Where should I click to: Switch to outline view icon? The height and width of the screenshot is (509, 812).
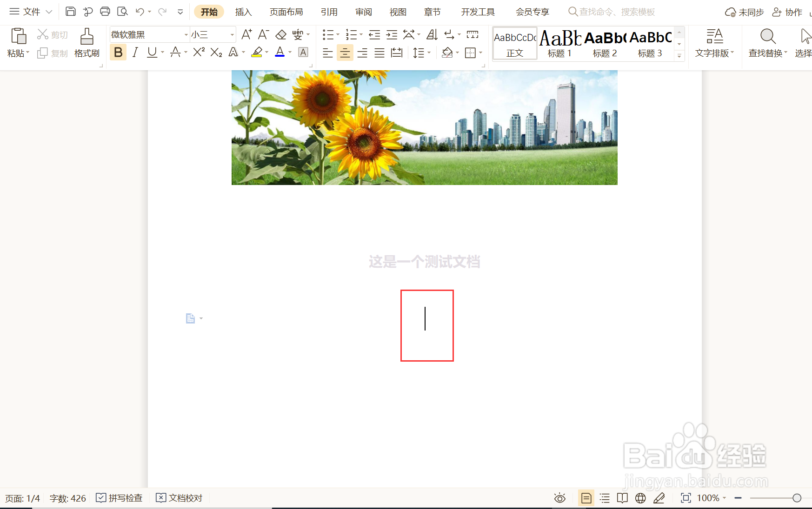[x=605, y=498]
